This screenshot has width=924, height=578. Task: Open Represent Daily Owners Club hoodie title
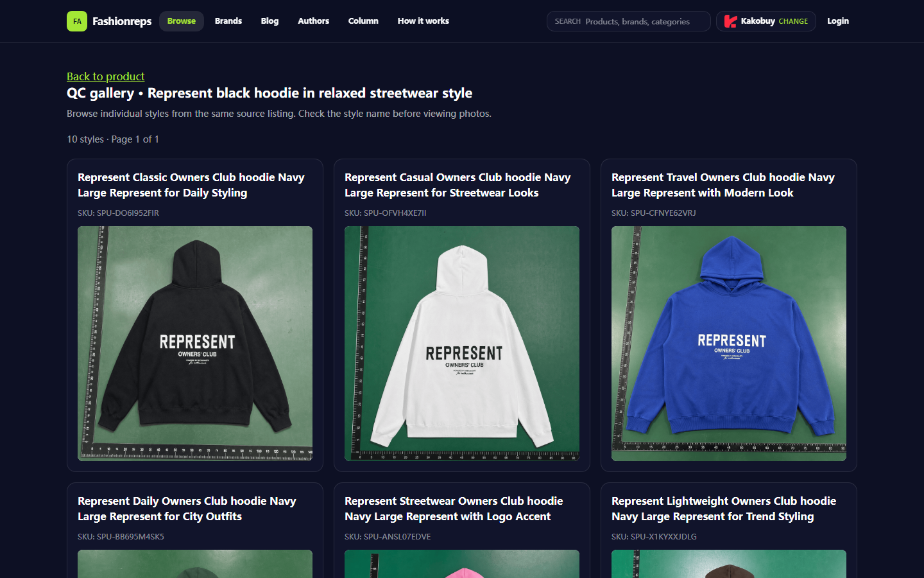tap(187, 509)
